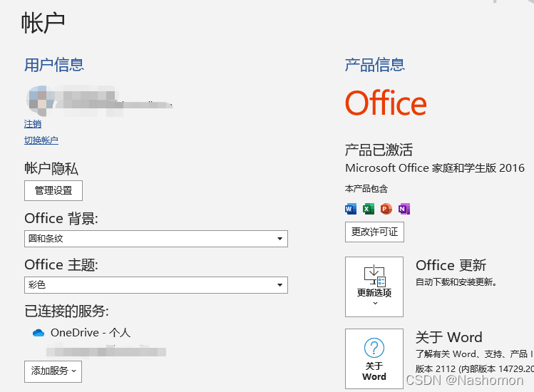The height and width of the screenshot is (392, 534).
Task: Click the Excel app icon under 本产品包含
Action: [x=368, y=209]
